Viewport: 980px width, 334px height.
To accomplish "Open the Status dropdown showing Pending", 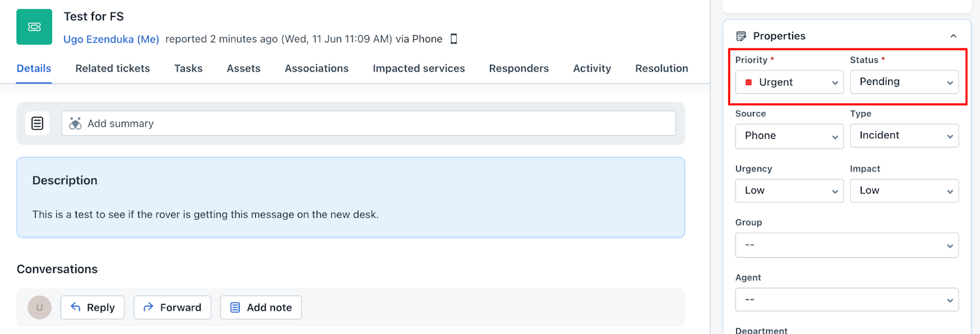I will 904,82.
